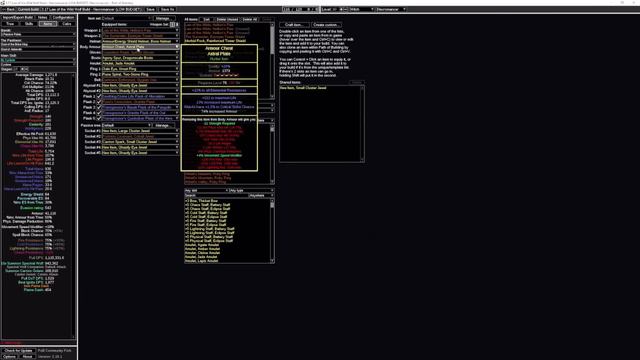Open the Passive tree dropdown
This screenshot has width=640, height=360.
click(127, 125)
